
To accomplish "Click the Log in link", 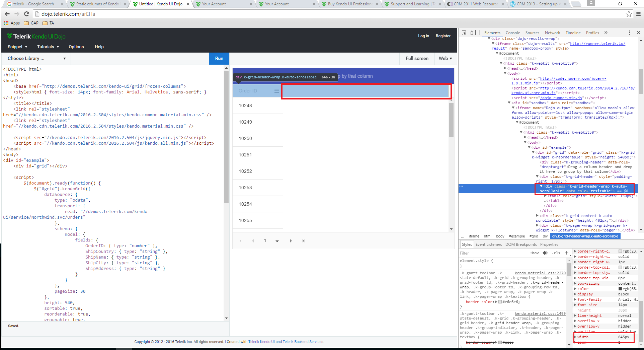I will tap(423, 36).
